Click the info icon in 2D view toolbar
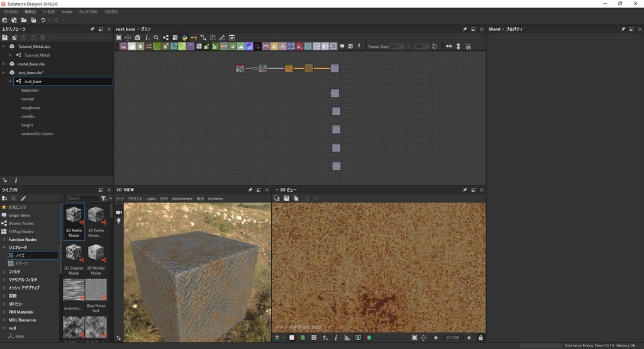The image size is (644, 349). click(336, 338)
